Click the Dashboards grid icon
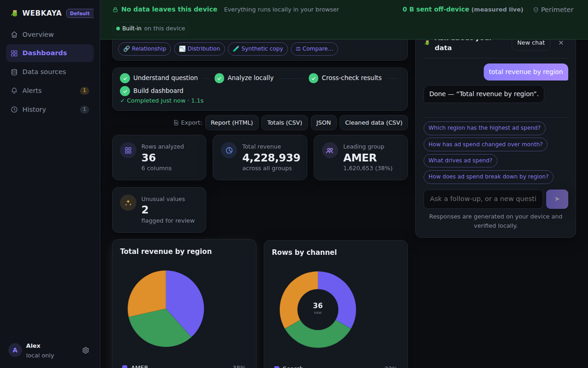This screenshot has height=368, width=588. [x=14, y=53]
